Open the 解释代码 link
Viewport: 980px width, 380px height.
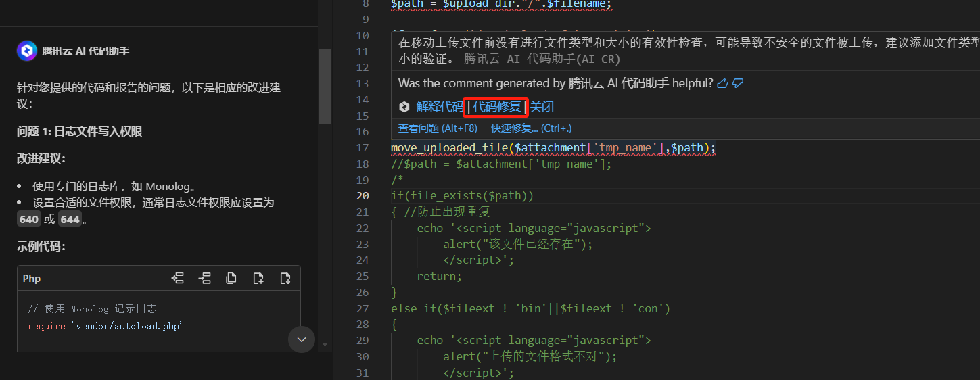pyautogui.click(x=440, y=107)
